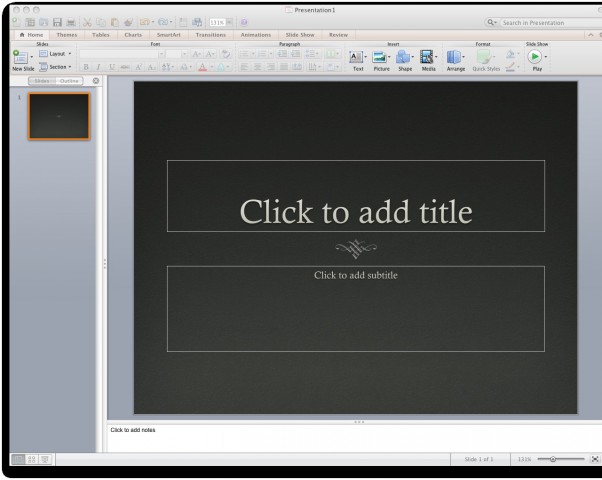
Task: Expand the New Slide dropdown arrow
Action: click(x=31, y=57)
